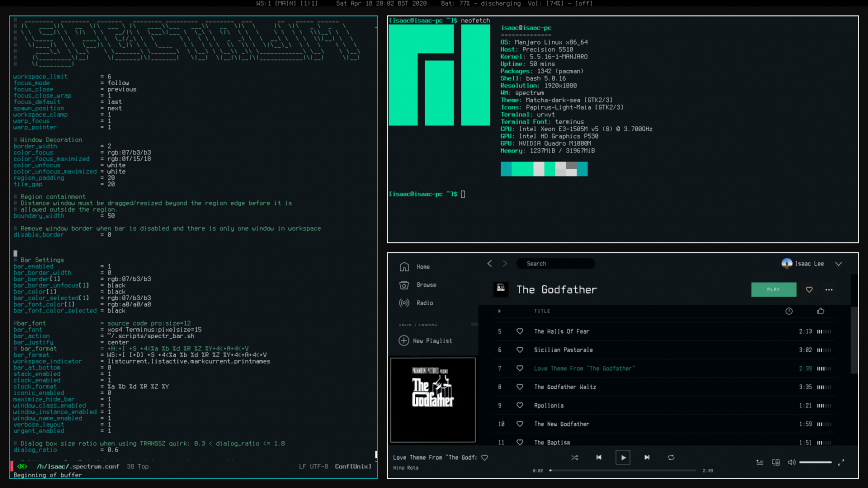Like Sicilian Pastorale with its heart
The image size is (868, 488).
(520, 350)
